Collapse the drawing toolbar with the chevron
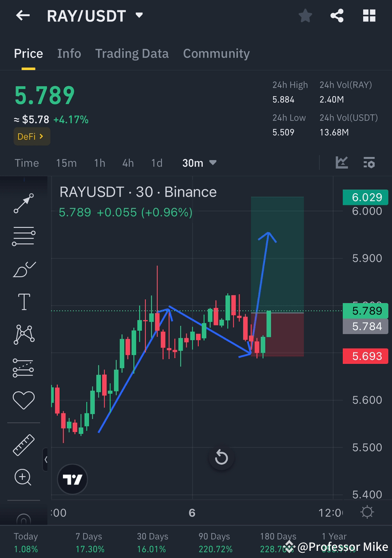 [46, 459]
